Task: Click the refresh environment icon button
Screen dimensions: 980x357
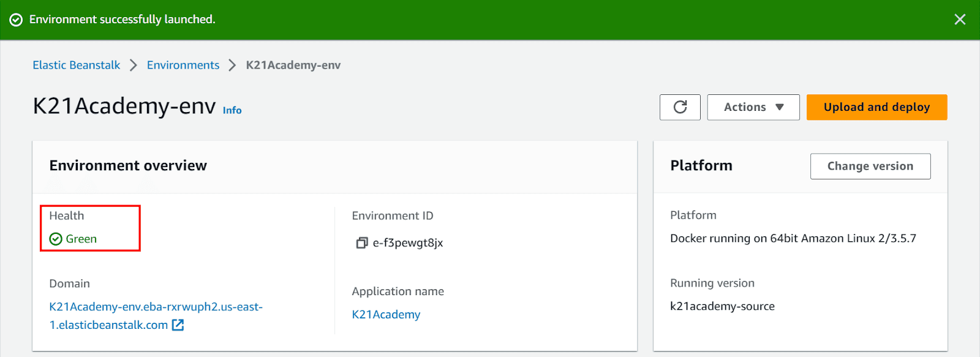Action: [x=680, y=107]
